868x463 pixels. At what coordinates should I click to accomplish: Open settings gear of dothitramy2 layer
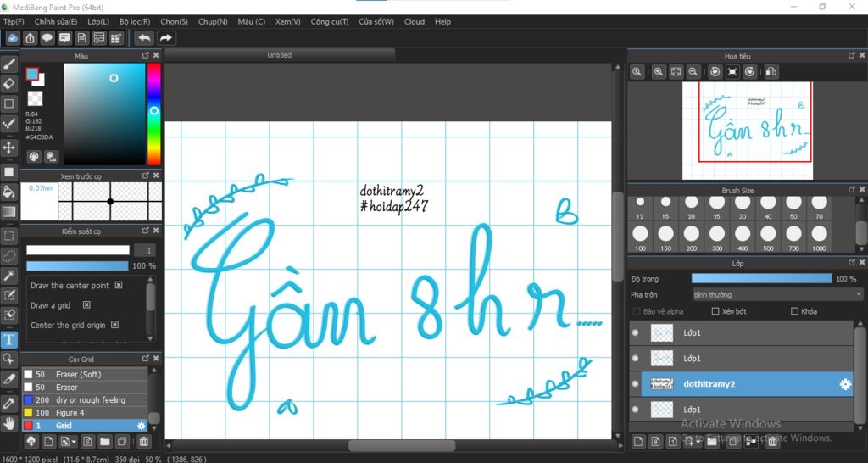845,384
